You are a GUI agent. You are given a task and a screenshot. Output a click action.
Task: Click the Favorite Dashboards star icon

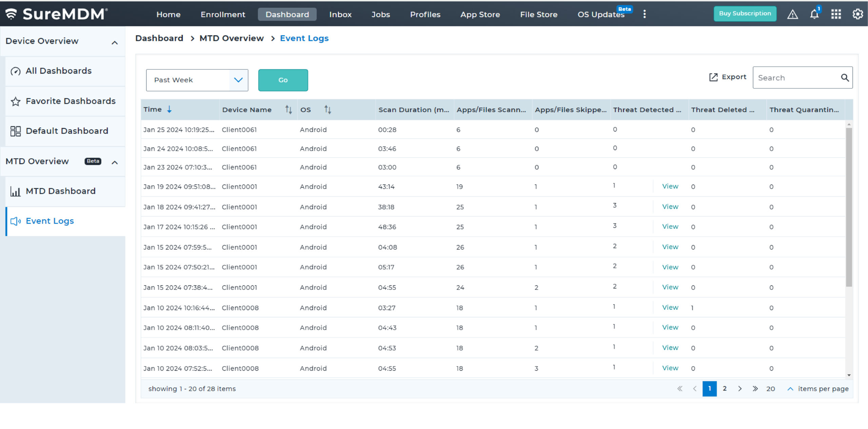tap(16, 101)
